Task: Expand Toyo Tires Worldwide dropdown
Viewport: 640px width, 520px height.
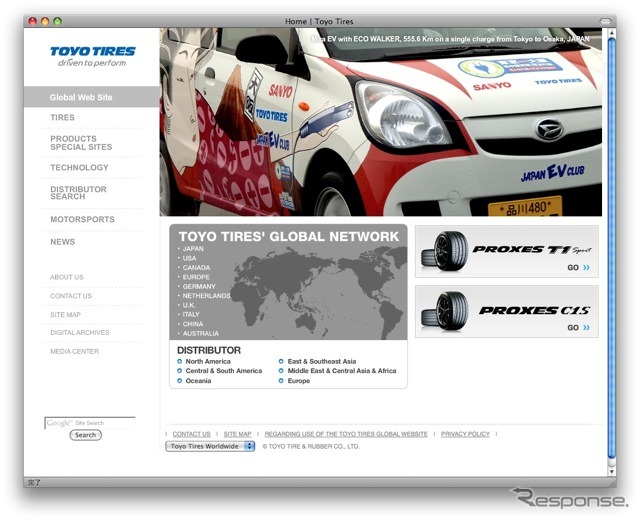Action: 210,446
